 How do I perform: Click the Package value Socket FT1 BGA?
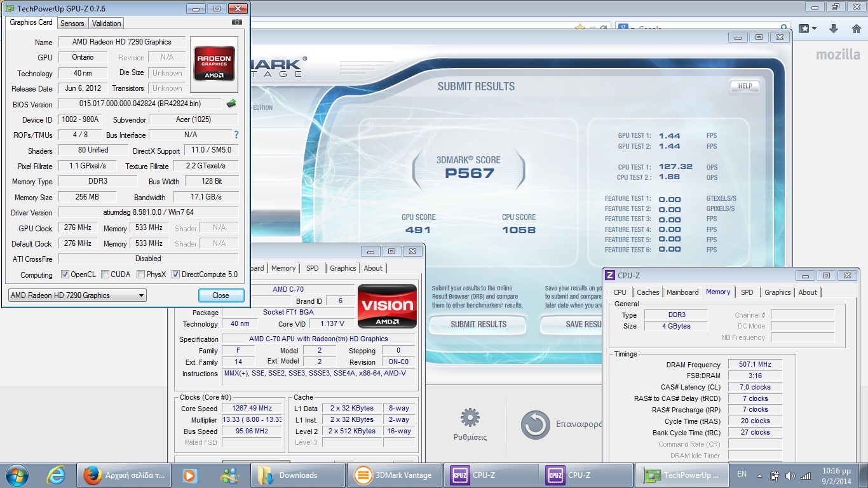(288, 313)
